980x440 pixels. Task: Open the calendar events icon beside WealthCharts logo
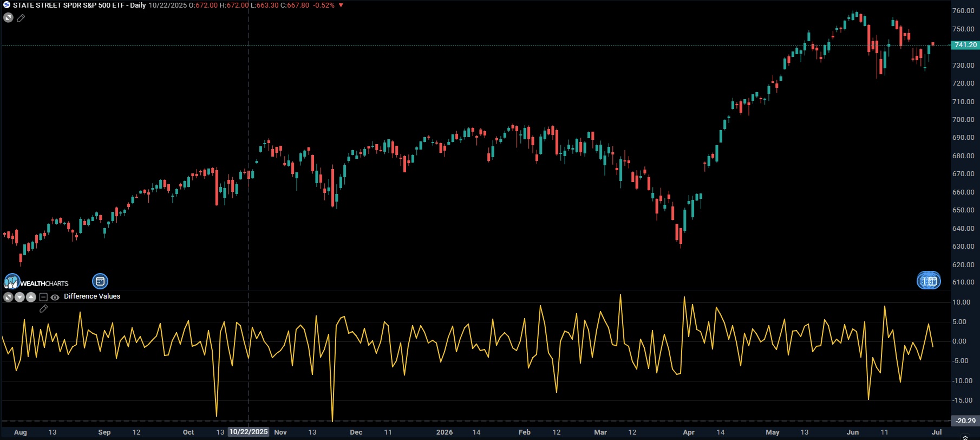pos(100,281)
